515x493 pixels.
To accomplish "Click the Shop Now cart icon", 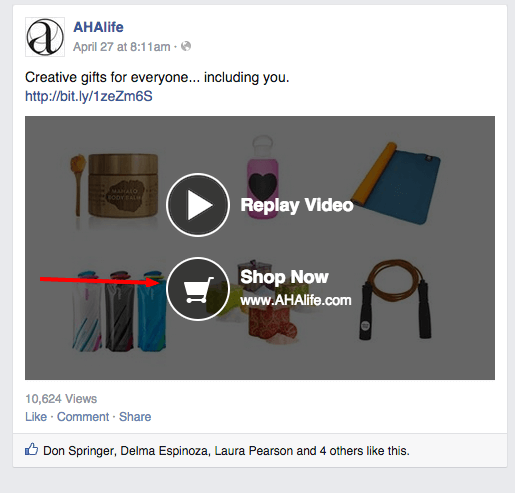I will click(x=198, y=289).
